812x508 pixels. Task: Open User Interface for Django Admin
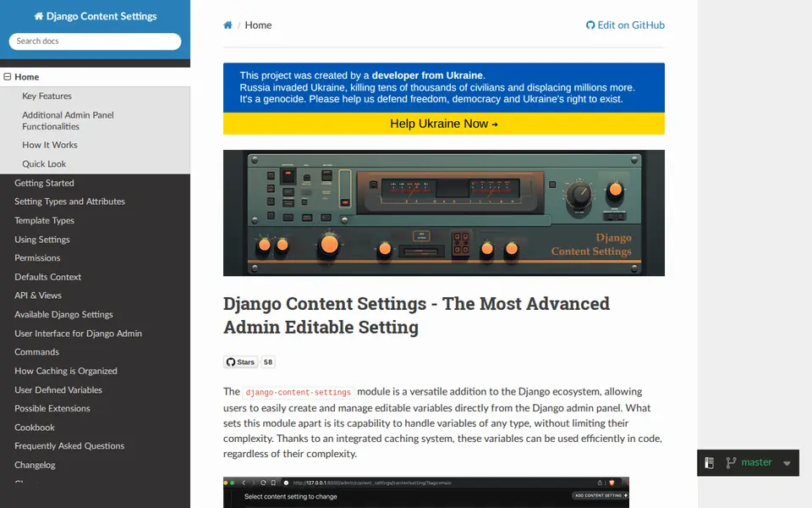point(78,334)
